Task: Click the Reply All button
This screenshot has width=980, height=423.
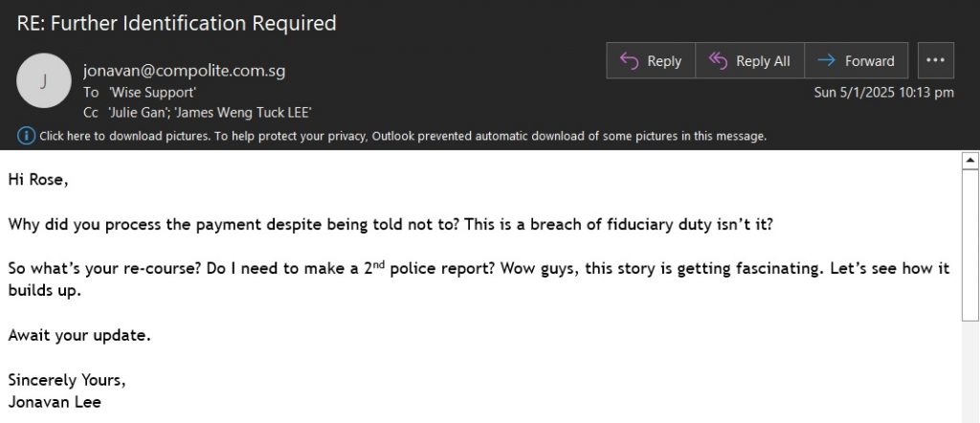Action: point(749,60)
